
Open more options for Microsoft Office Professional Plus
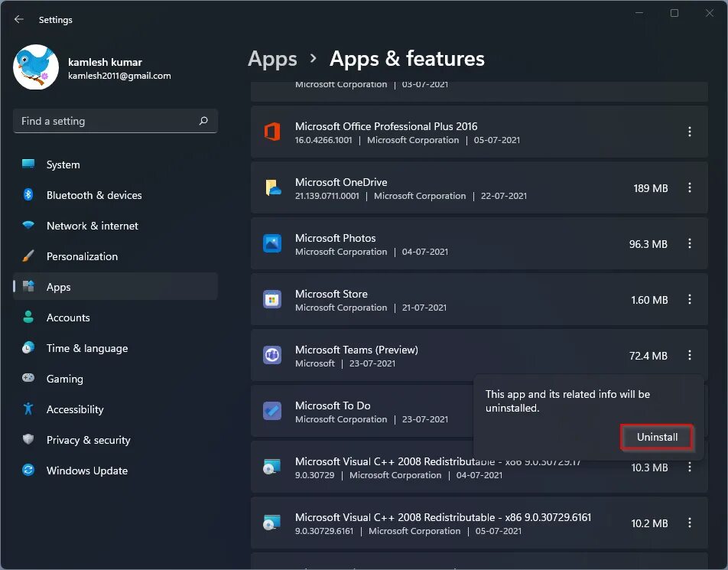pos(690,132)
